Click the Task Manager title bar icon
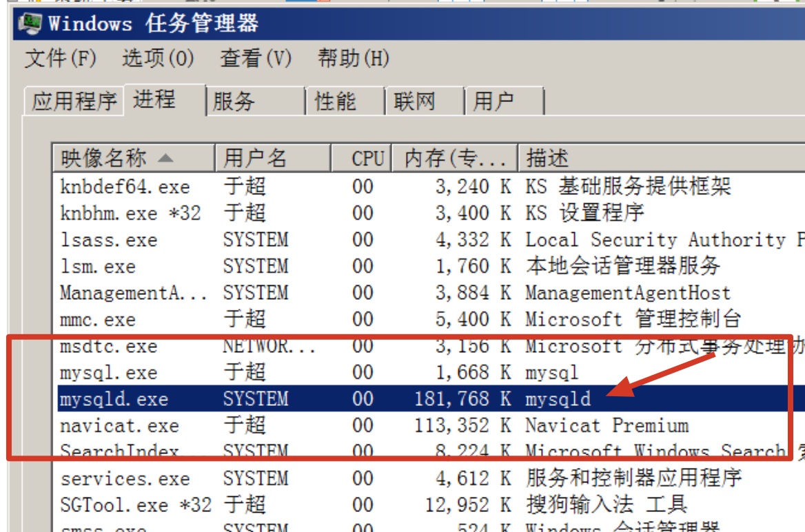 (x=30, y=23)
